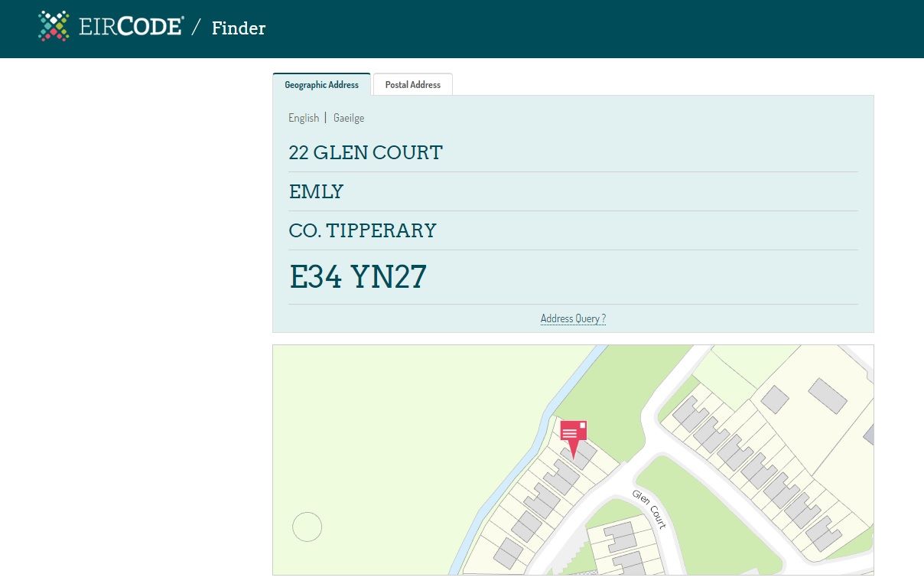
Task: Click the partially visible building at right map edge
Action: tap(869, 435)
